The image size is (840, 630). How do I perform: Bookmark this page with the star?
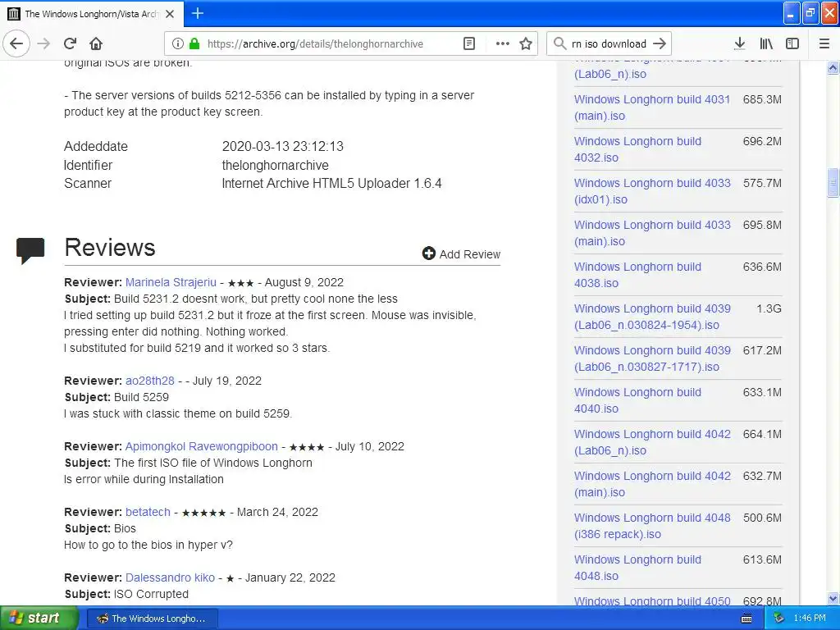(526, 44)
